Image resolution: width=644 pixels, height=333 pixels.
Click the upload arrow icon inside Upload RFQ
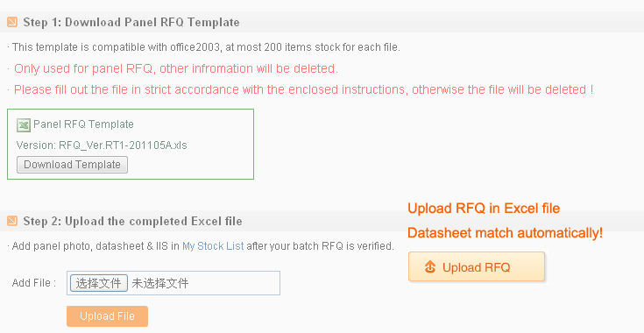pyautogui.click(x=430, y=267)
